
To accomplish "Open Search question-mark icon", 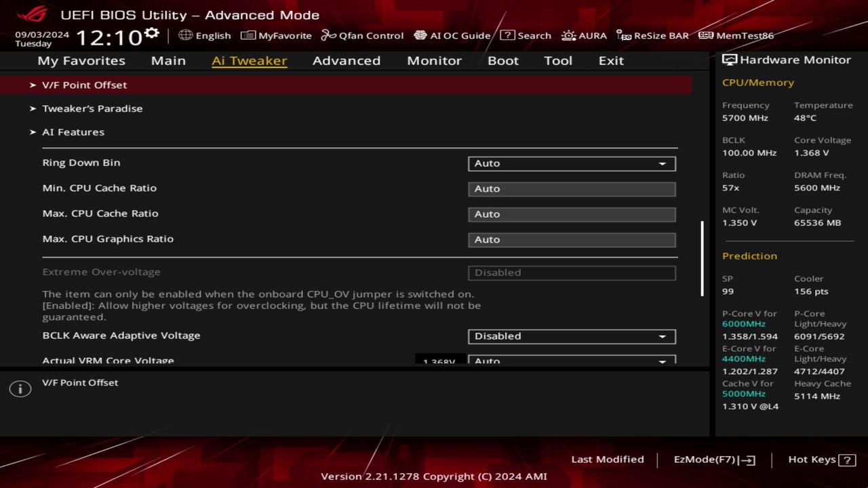I will click(x=507, y=35).
